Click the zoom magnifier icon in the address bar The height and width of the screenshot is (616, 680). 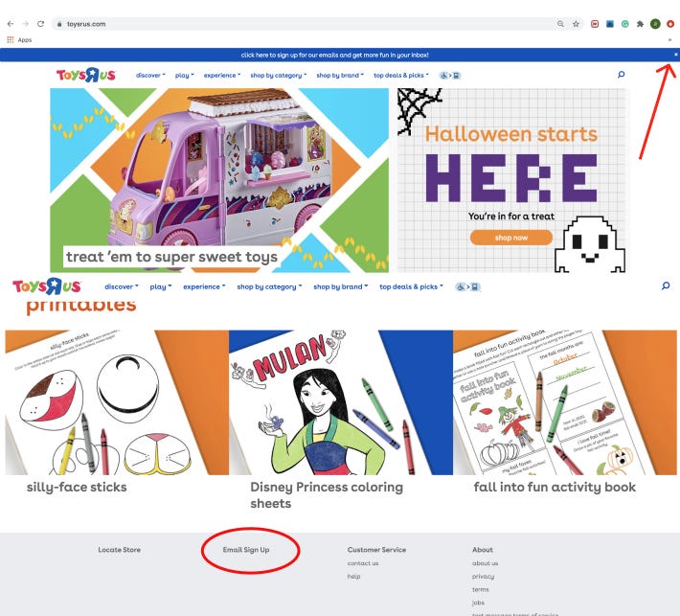pyautogui.click(x=560, y=24)
